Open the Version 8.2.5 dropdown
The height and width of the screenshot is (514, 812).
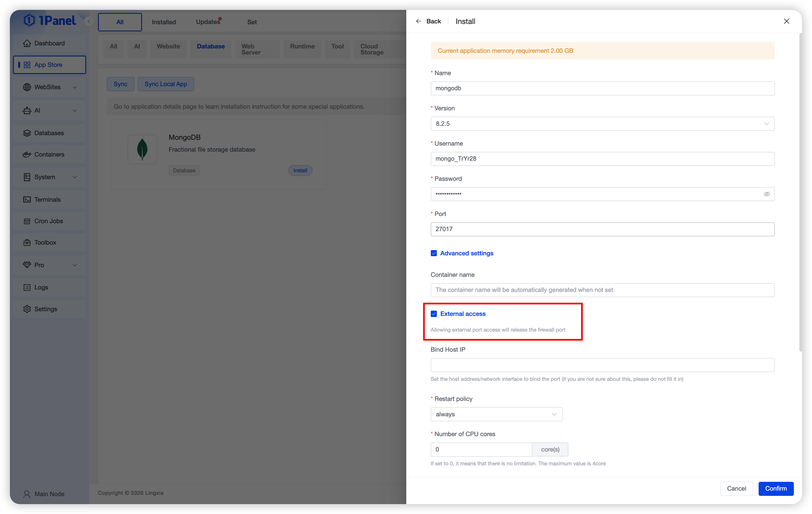tap(602, 124)
